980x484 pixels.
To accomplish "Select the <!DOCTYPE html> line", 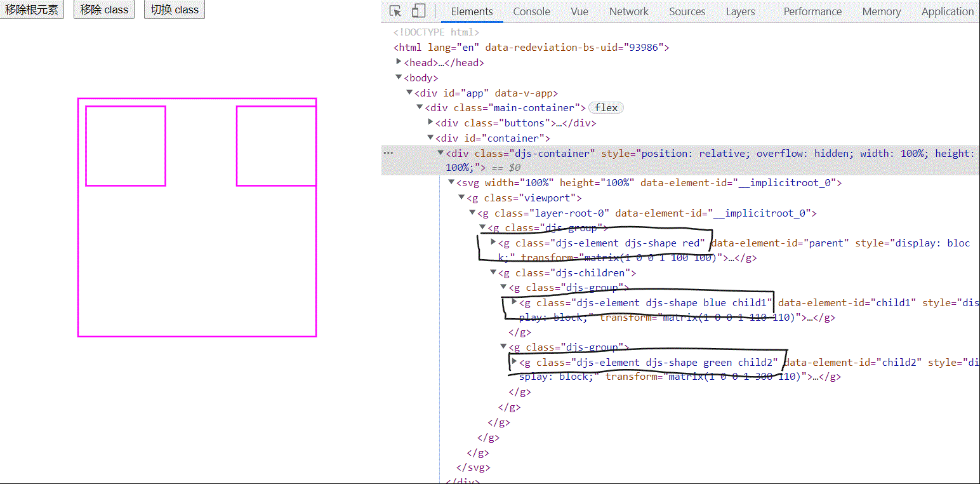I will [436, 32].
